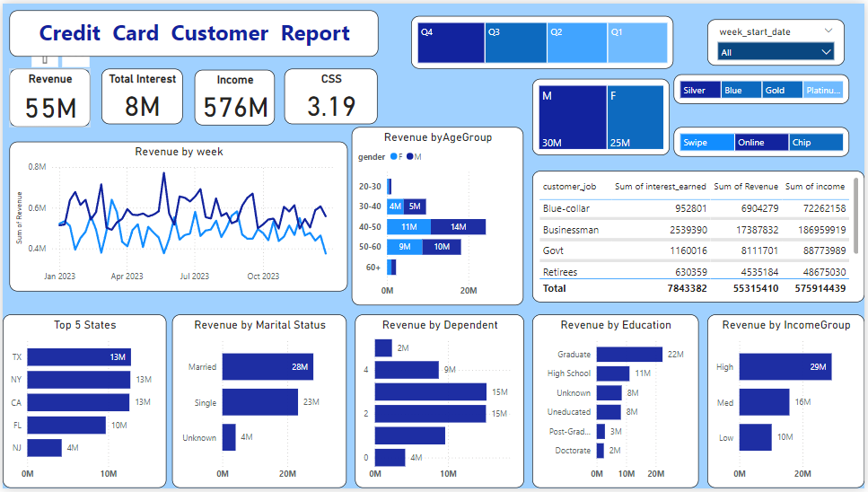Select the High income group 29M bar

pos(785,367)
